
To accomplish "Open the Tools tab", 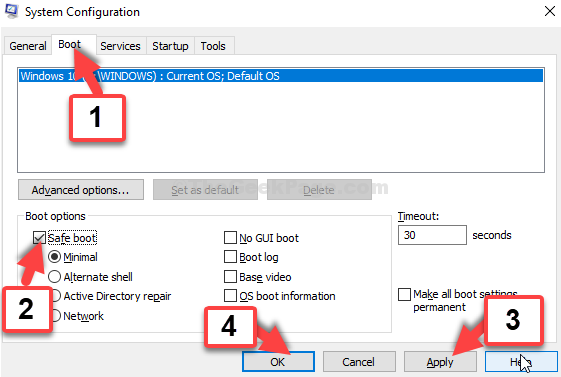I will [x=213, y=46].
